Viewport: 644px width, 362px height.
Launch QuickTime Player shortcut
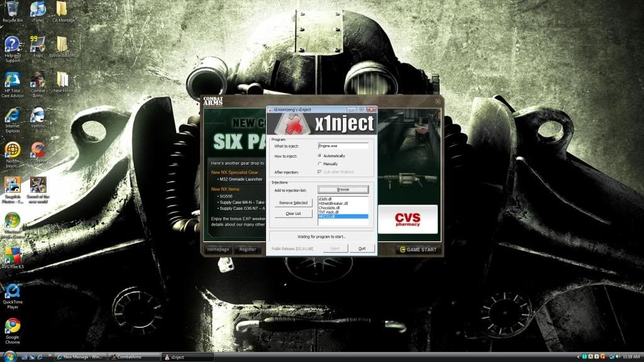(13, 297)
